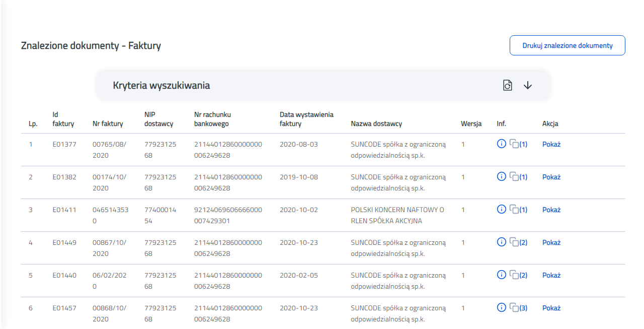Click the Nazwa dostawcy column header
The image size is (644, 329).
pyautogui.click(x=376, y=123)
